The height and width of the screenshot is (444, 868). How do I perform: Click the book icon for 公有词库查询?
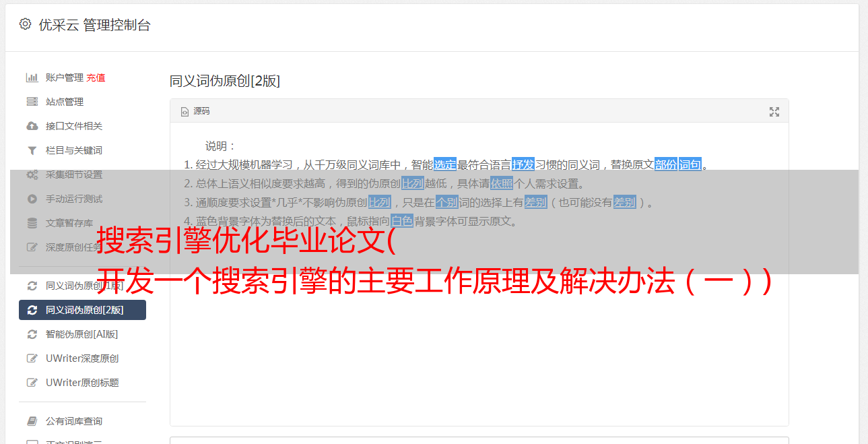pos(32,421)
